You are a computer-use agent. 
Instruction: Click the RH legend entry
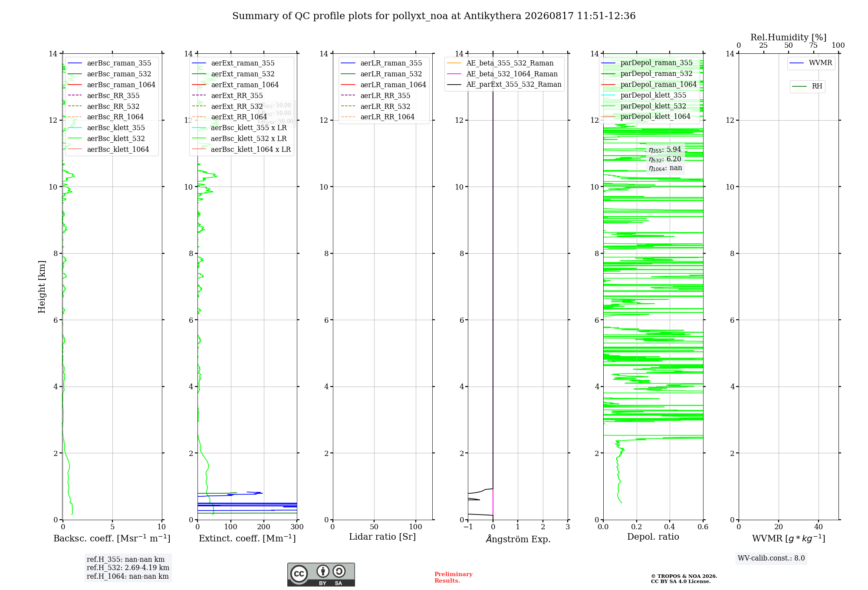[807, 86]
